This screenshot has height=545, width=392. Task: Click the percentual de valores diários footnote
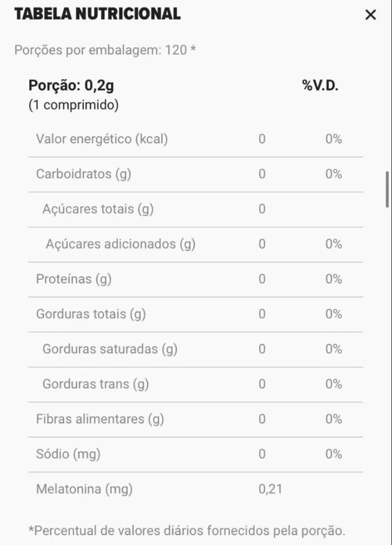pyautogui.click(x=187, y=531)
